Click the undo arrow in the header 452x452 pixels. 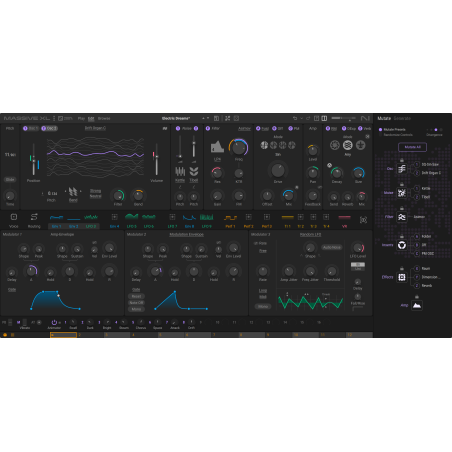tap(295, 118)
